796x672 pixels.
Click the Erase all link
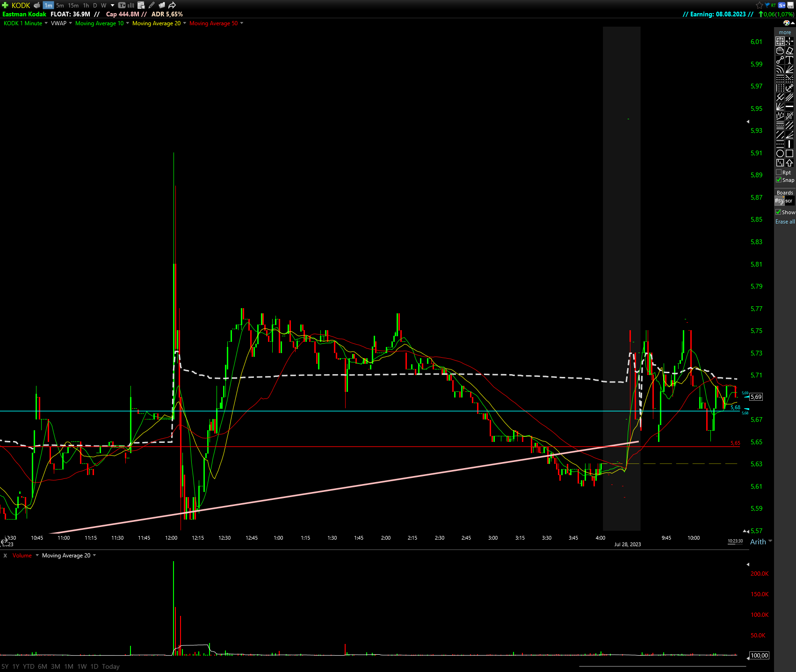785,222
